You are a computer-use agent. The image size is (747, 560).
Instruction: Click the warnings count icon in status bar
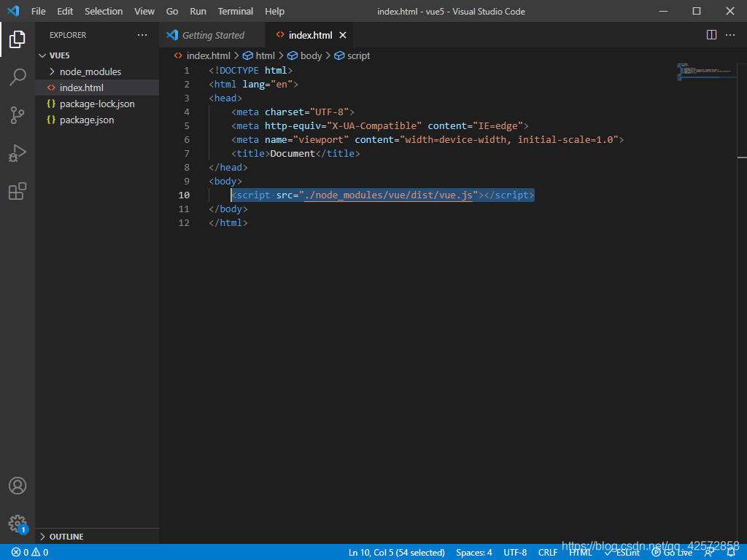tap(36, 553)
